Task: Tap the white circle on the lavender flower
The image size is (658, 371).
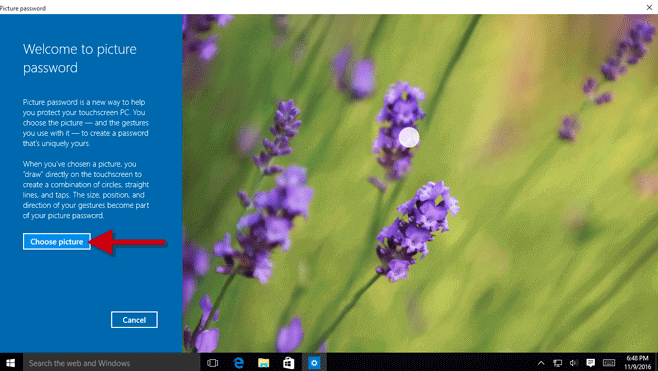Action: (409, 137)
